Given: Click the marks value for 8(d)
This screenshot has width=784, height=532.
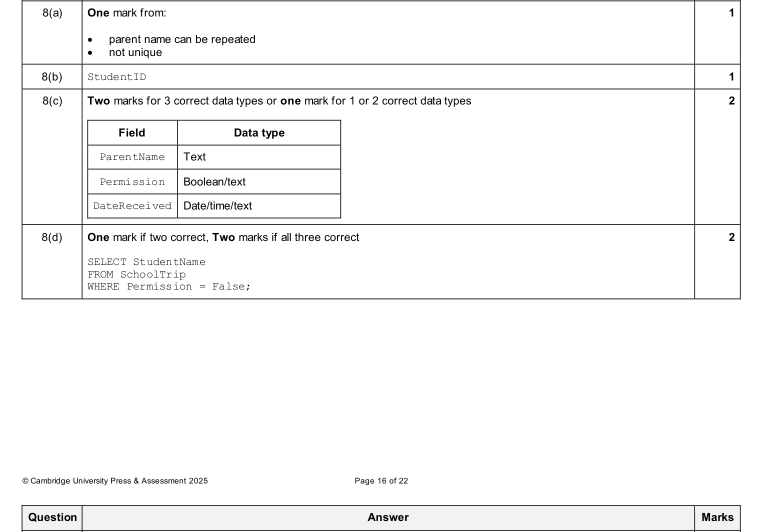Looking at the screenshot, I should (x=731, y=237).
